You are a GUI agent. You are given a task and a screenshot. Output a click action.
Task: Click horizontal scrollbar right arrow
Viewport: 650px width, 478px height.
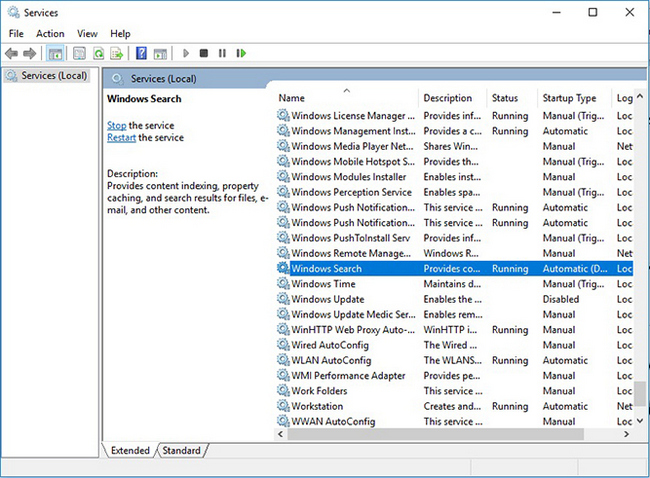point(626,434)
